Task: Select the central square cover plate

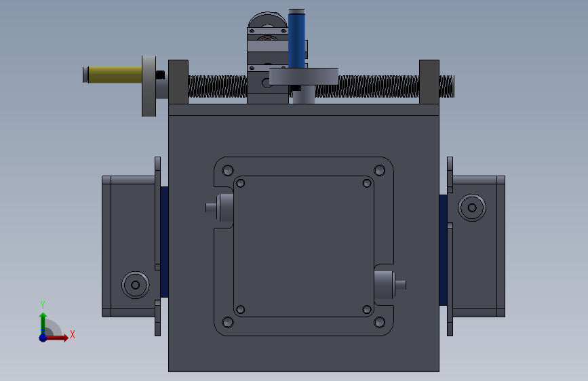Action: coord(304,246)
